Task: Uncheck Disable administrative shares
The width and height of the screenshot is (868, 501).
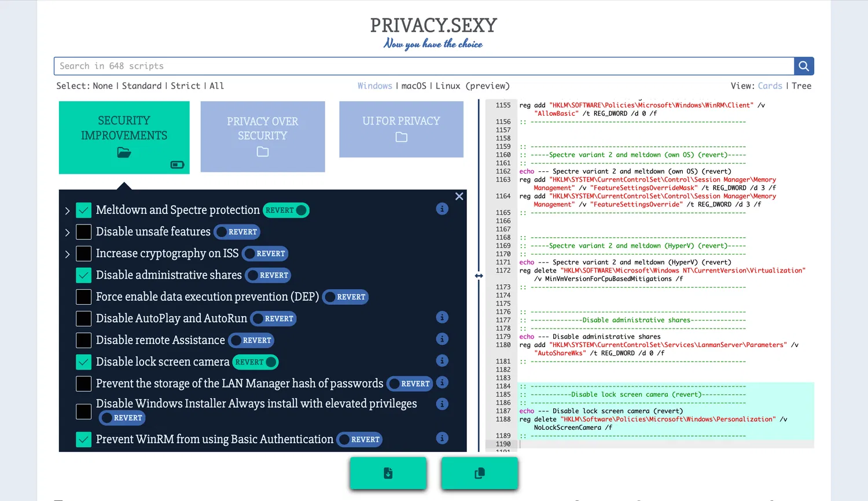Action: (x=84, y=275)
